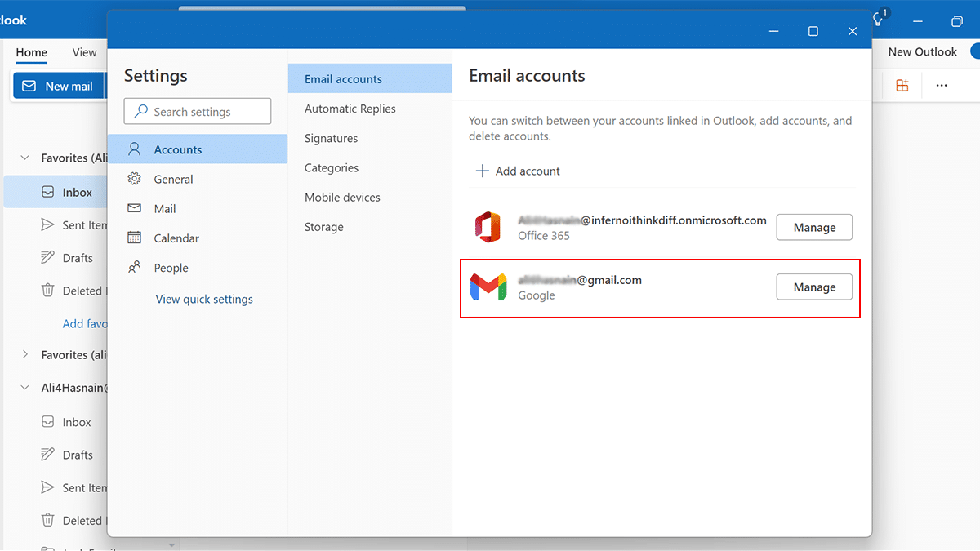Toggle the New Outlook switch
Viewport: 980px width, 551px height.
tap(973, 51)
